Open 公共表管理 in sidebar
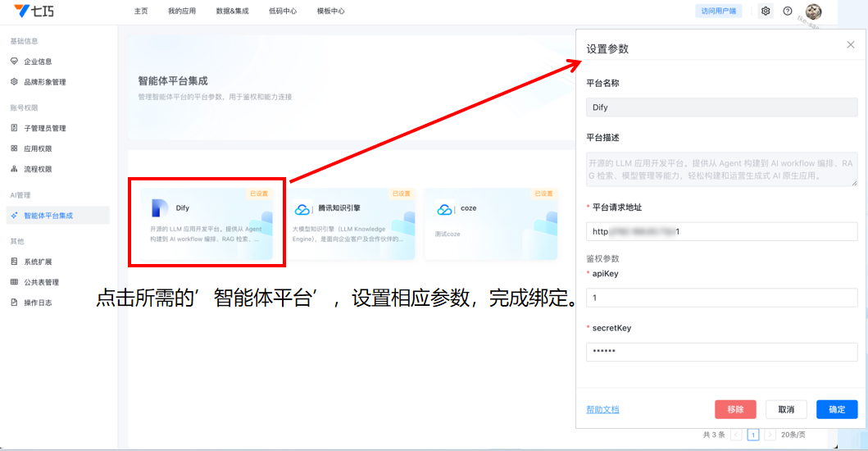868x451 pixels. [42, 282]
